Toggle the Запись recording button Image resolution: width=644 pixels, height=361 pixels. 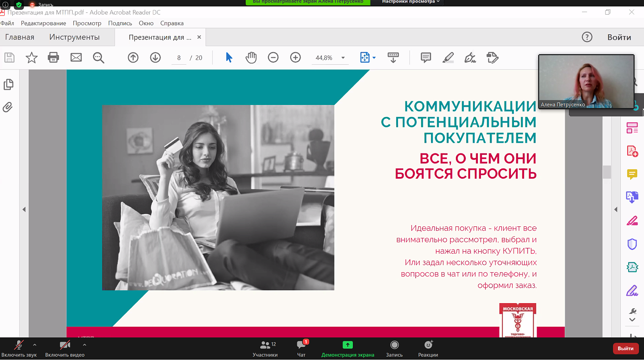pos(395,349)
